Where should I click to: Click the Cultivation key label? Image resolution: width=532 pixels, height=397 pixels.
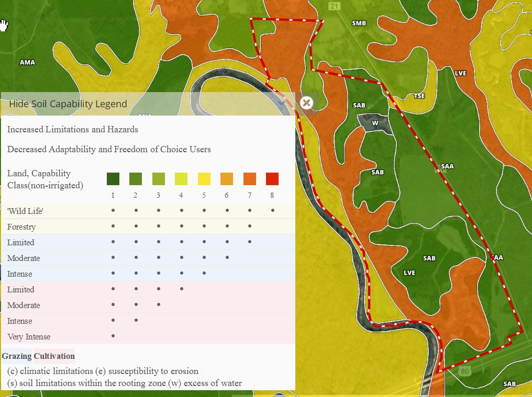coord(54,356)
